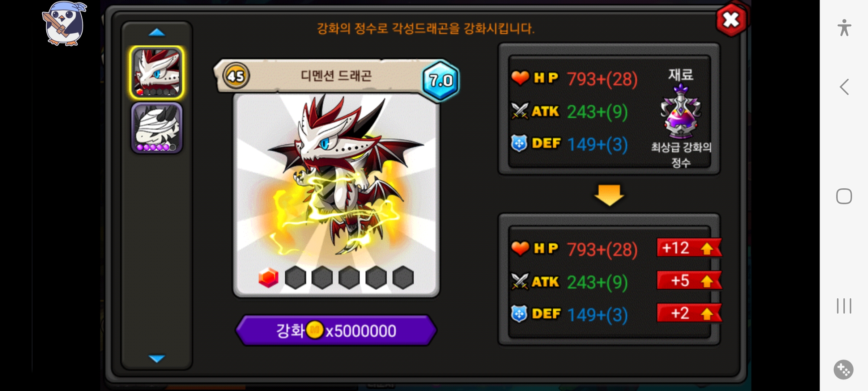The height and width of the screenshot is (391, 868).
Task: Tap the crossed swords ATK icon in the top stats panel
Action: (x=520, y=111)
